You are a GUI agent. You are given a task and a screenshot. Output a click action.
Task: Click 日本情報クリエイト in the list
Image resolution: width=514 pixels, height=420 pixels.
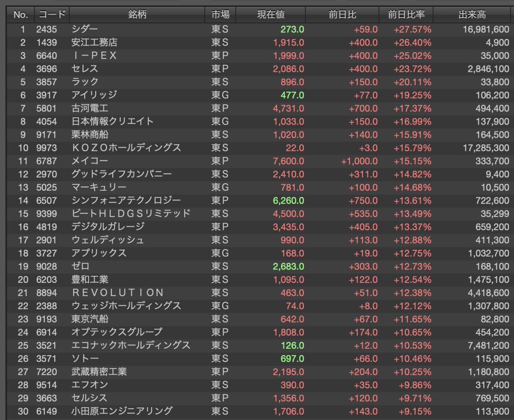click(113, 121)
